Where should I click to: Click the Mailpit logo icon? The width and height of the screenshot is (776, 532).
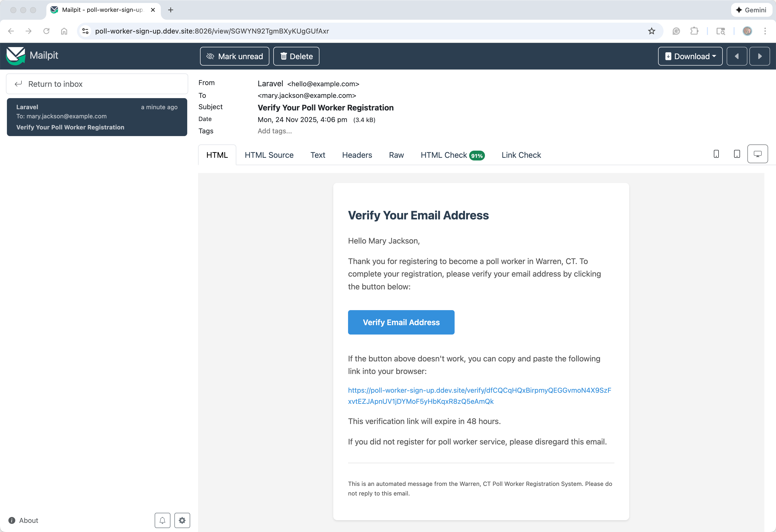[16, 56]
